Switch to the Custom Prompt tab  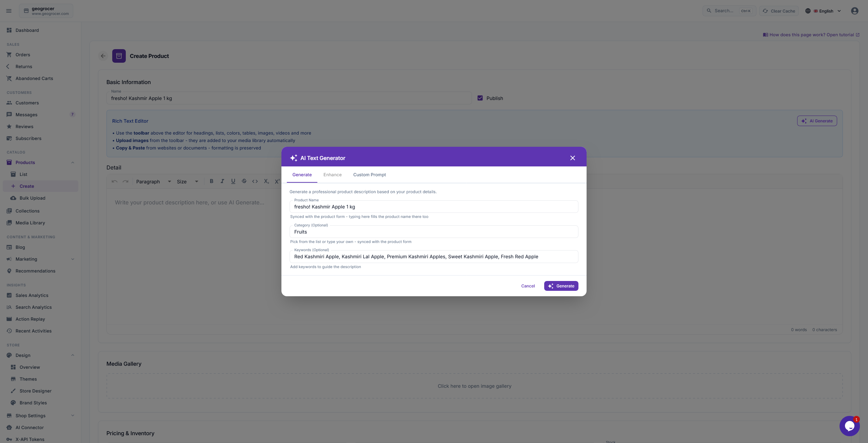pyautogui.click(x=370, y=175)
